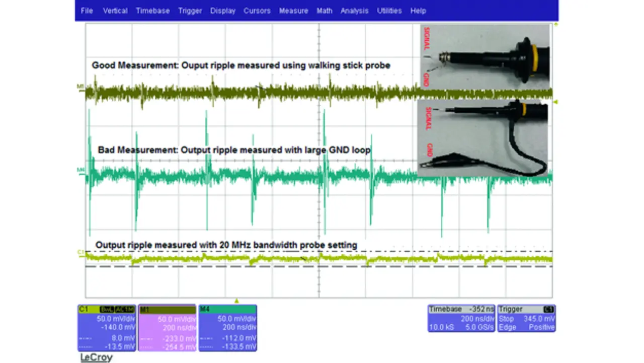Expand the Measure menu
The image size is (644, 363).
pyautogui.click(x=293, y=11)
